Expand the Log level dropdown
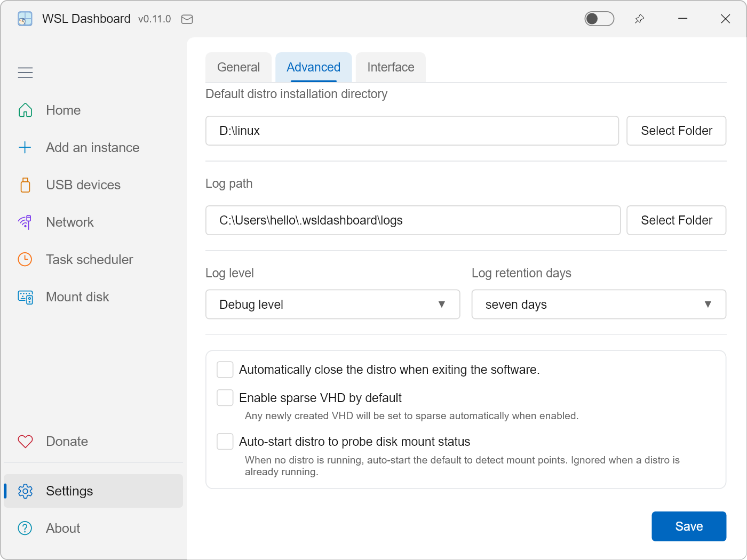This screenshot has height=560, width=747. click(333, 305)
